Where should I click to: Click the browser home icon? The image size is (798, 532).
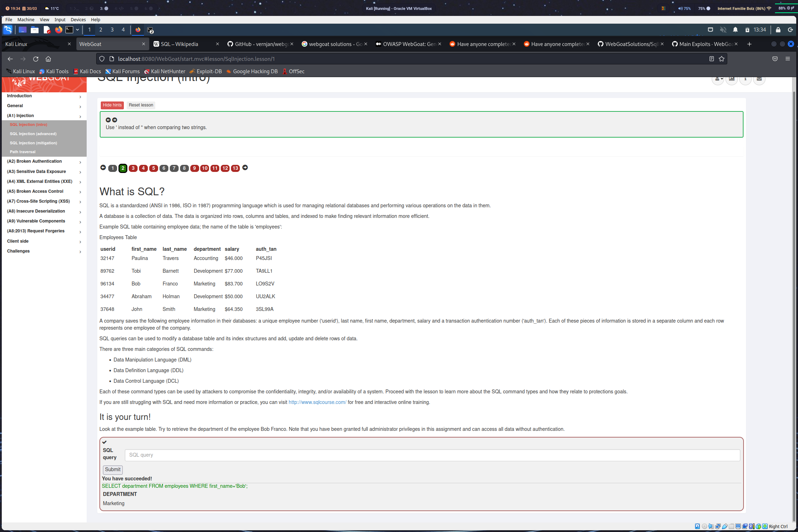[48, 59]
